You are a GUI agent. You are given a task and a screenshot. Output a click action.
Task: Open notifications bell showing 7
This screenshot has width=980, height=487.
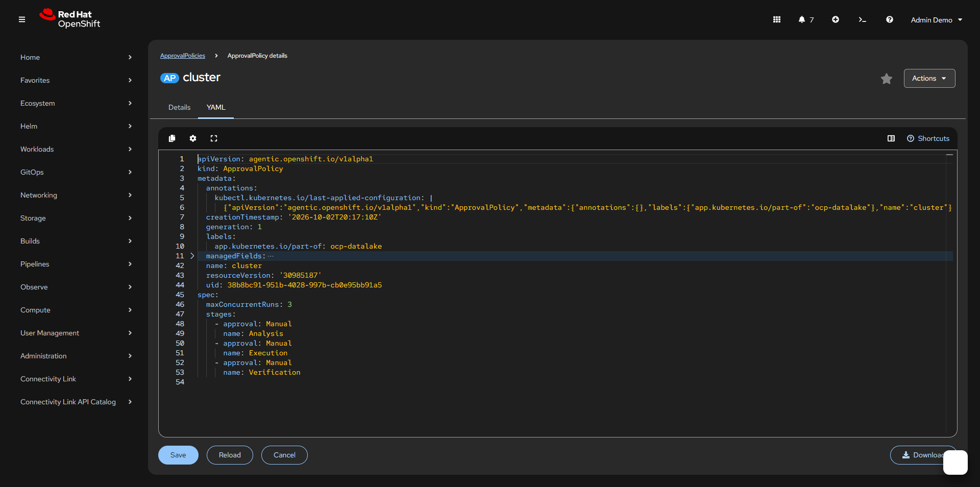pyautogui.click(x=806, y=19)
